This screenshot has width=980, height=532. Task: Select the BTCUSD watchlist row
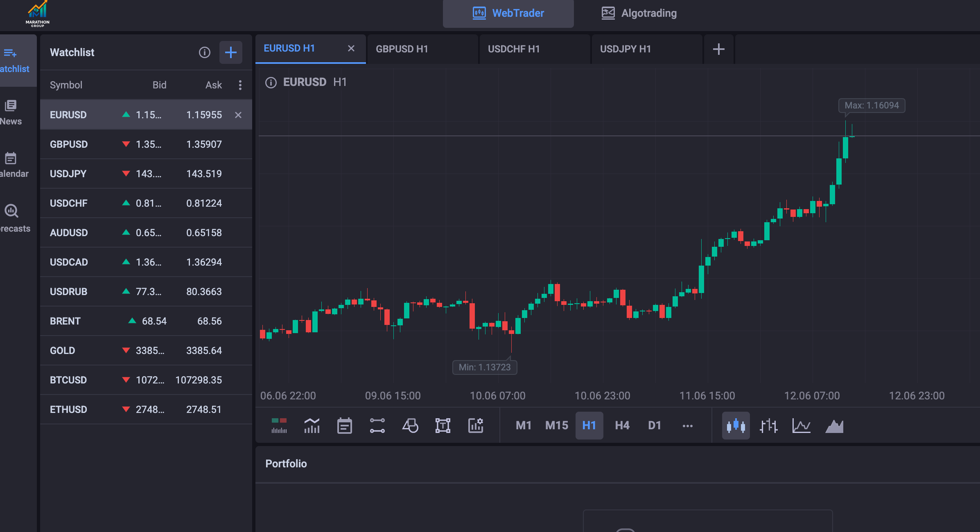pyautogui.click(x=146, y=380)
